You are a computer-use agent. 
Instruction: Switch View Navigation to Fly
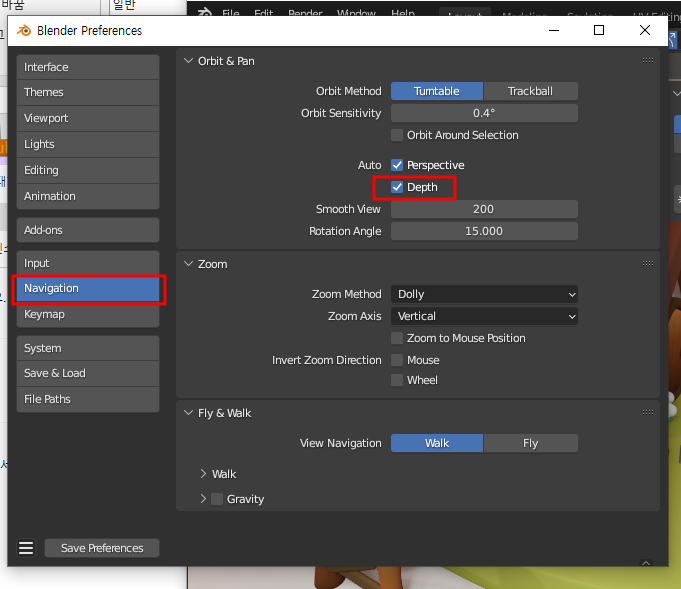(x=531, y=443)
